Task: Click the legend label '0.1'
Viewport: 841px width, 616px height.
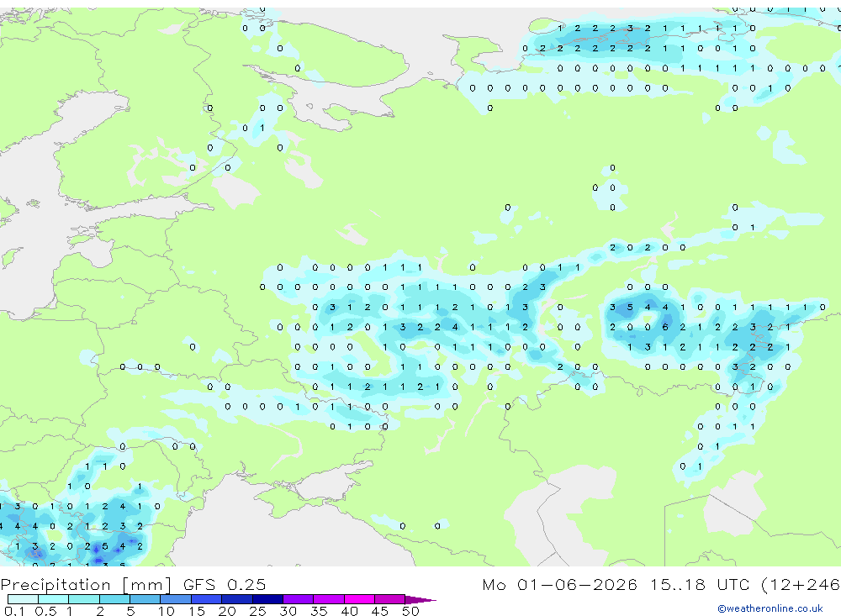Action: [x=14, y=611]
